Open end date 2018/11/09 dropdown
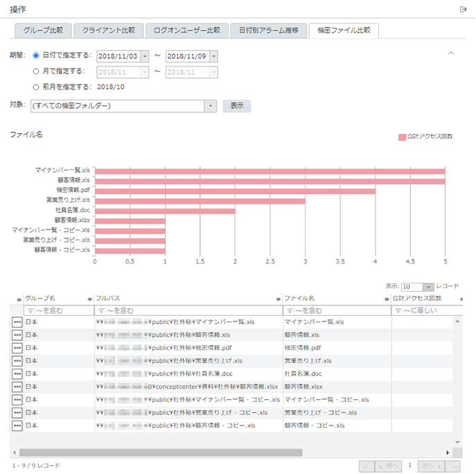This screenshot has height=474, width=476. (x=213, y=56)
